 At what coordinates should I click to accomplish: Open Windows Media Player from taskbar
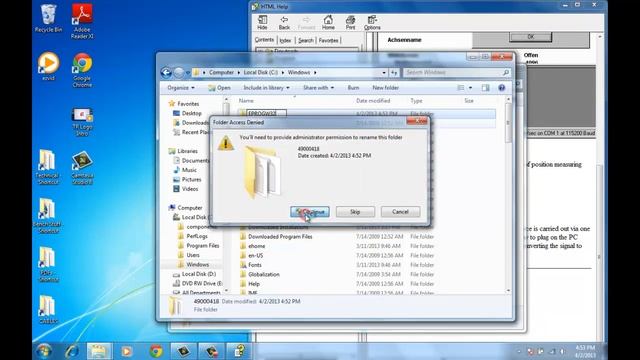click(127, 351)
